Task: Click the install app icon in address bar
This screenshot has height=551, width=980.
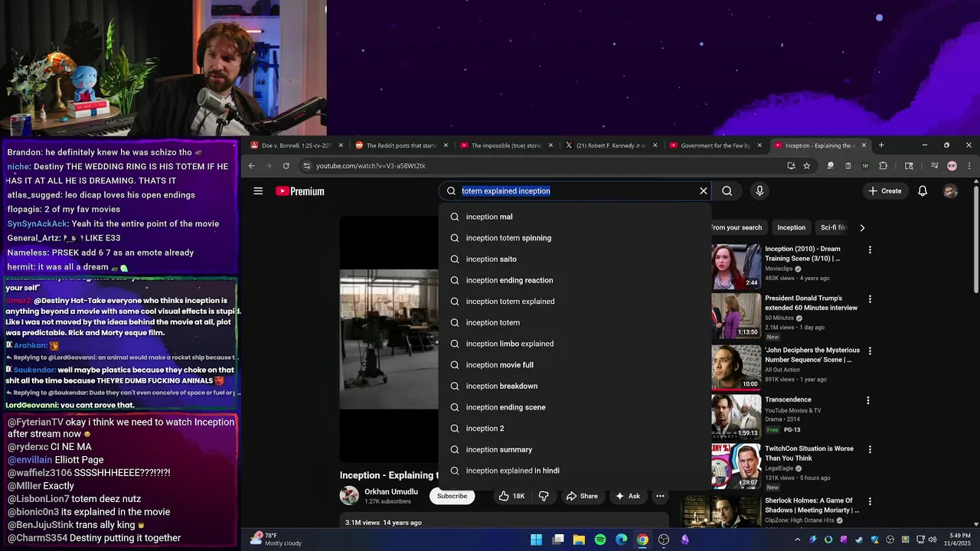Action: [791, 166]
